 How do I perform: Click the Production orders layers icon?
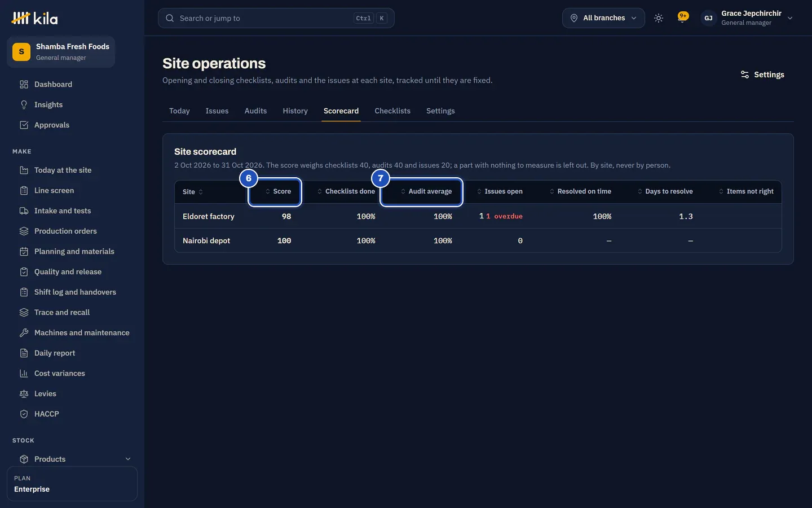(24, 231)
